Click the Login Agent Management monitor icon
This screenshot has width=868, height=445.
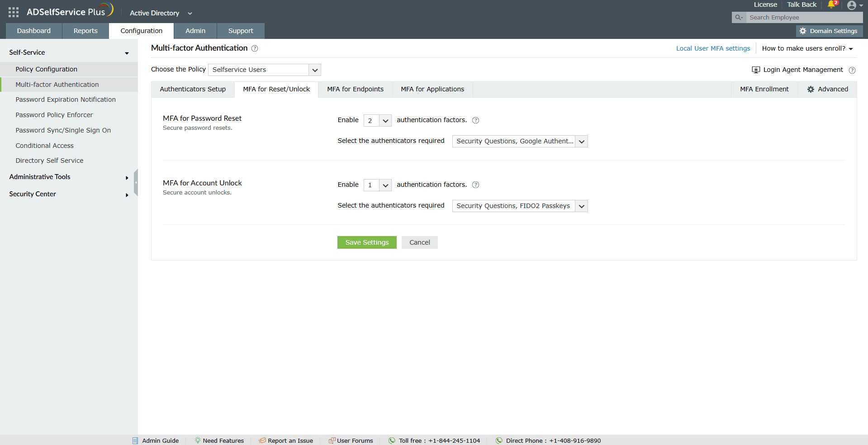756,70
